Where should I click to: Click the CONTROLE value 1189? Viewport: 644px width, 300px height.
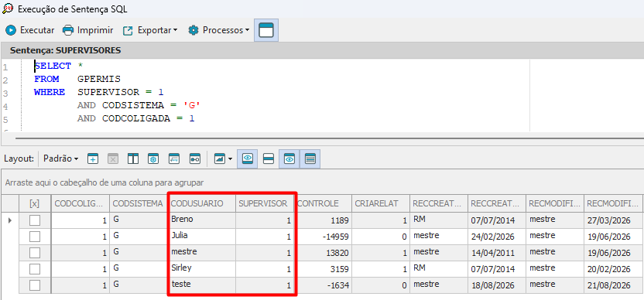[323, 220]
